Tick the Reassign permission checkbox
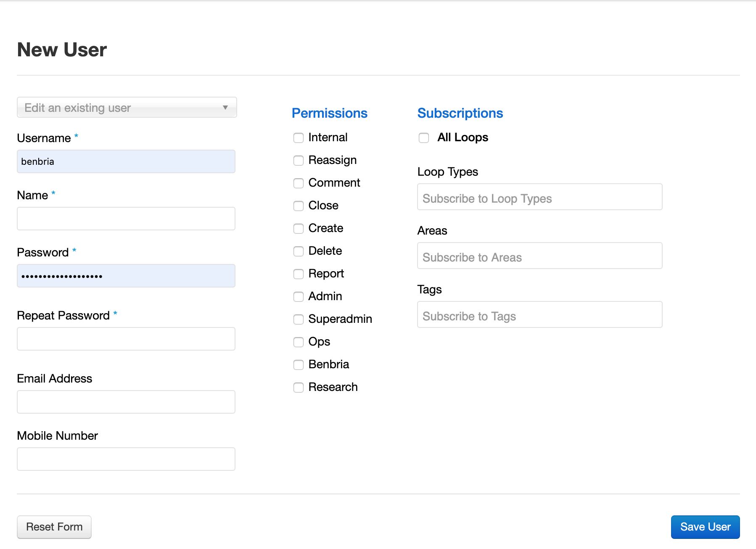Screen dimensions: 756x549 299,161
